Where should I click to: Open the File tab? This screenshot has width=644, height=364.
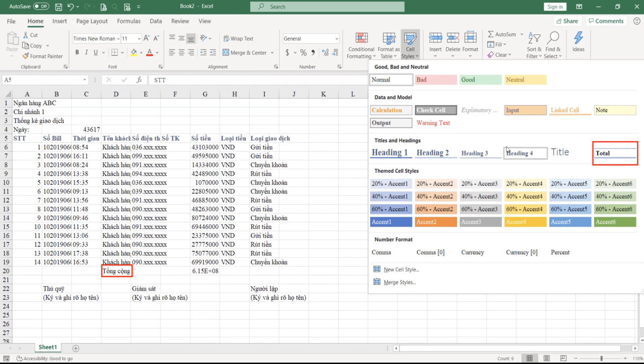(x=11, y=21)
